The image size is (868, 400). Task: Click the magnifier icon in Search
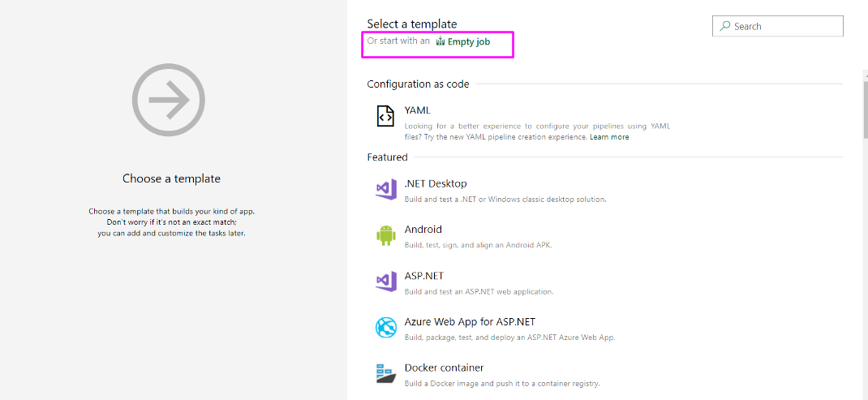click(x=724, y=26)
